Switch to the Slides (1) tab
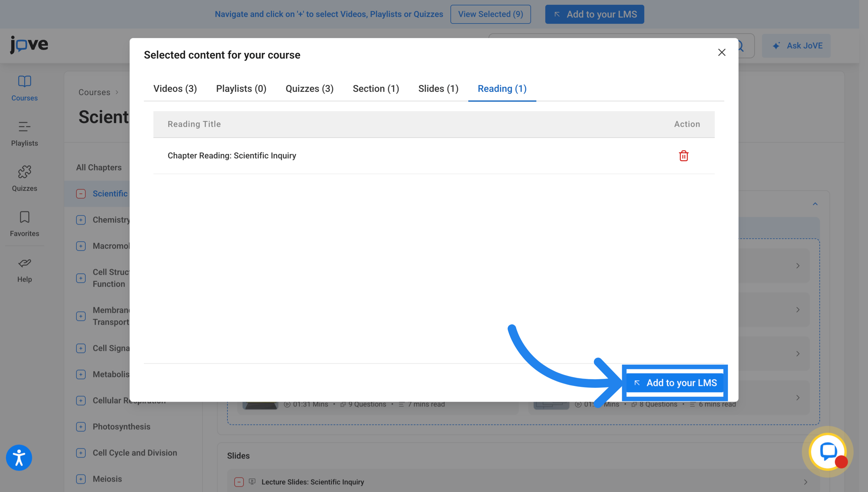868x492 pixels. tap(438, 89)
